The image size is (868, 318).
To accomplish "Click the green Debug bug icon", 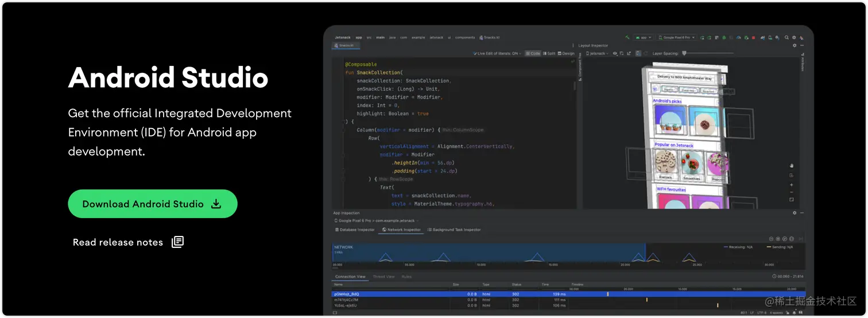I will tap(724, 37).
